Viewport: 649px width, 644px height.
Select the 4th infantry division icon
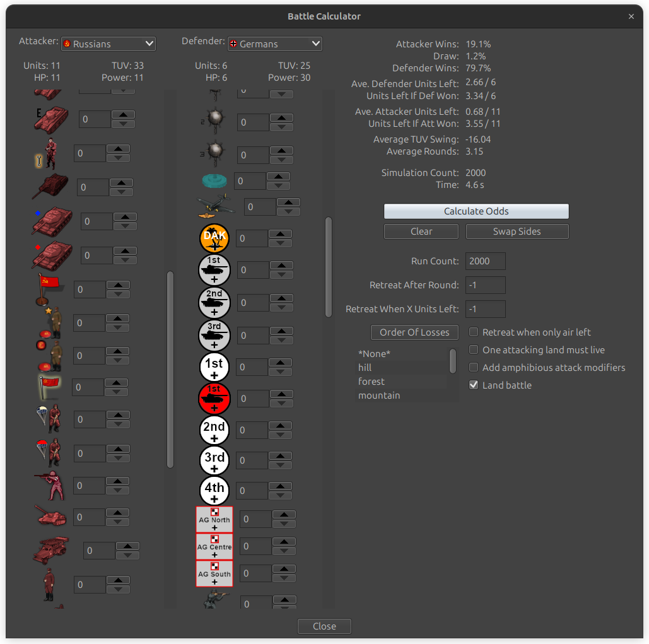(x=214, y=490)
